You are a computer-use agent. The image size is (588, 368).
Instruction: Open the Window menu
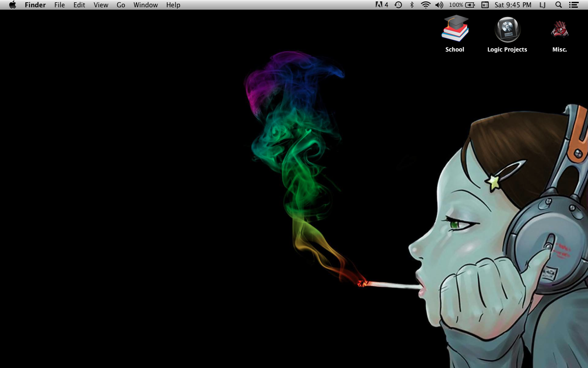[x=146, y=5]
